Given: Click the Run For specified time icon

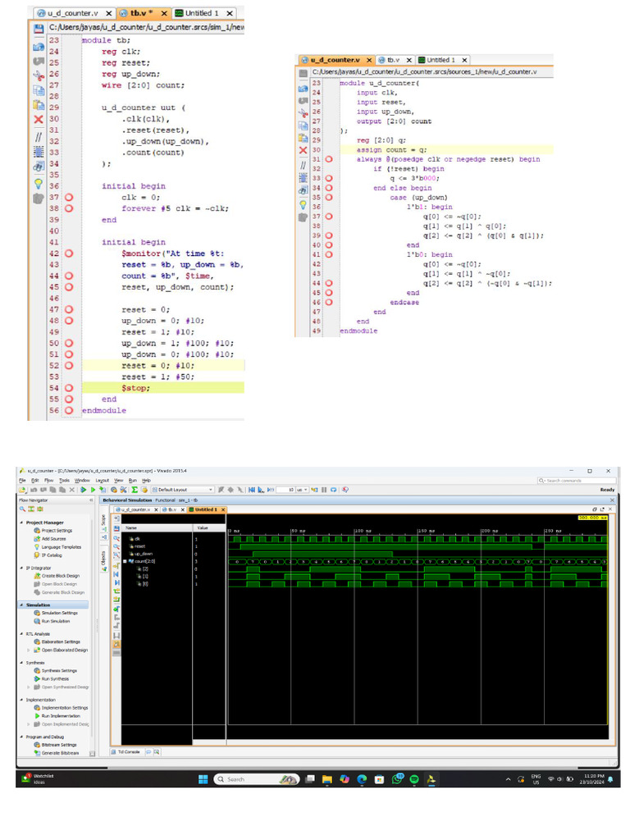Looking at the screenshot, I should (271, 490).
